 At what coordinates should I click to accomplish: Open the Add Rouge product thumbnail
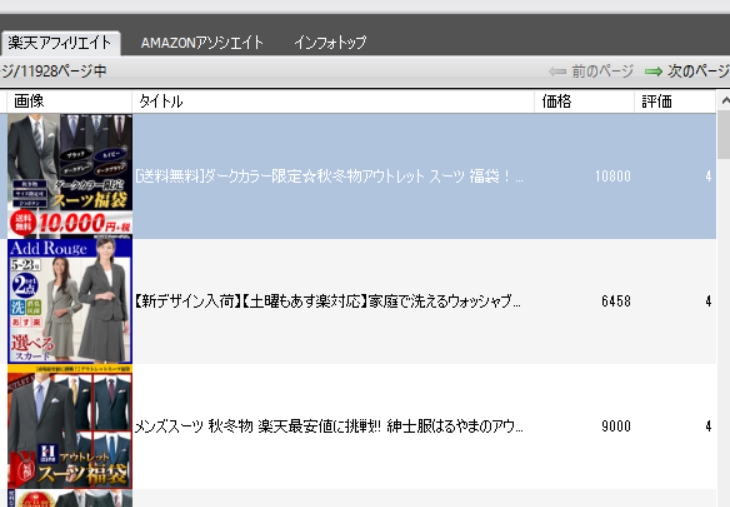tap(70, 301)
